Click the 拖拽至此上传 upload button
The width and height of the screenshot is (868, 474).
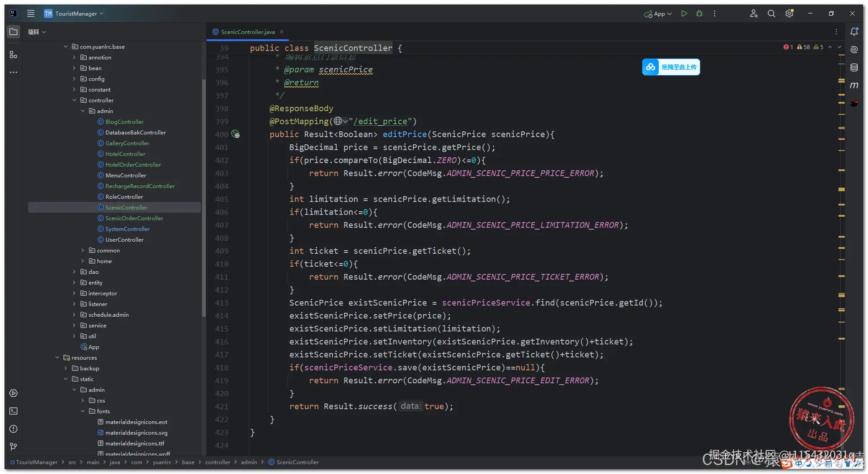point(671,67)
